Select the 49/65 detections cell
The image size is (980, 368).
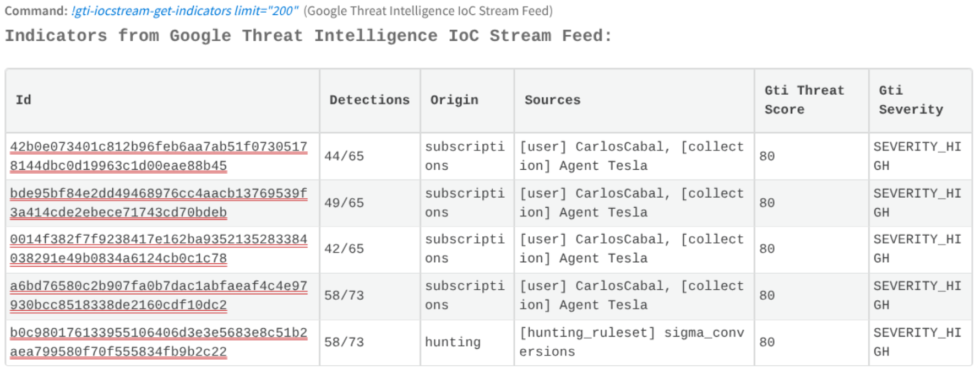point(344,203)
